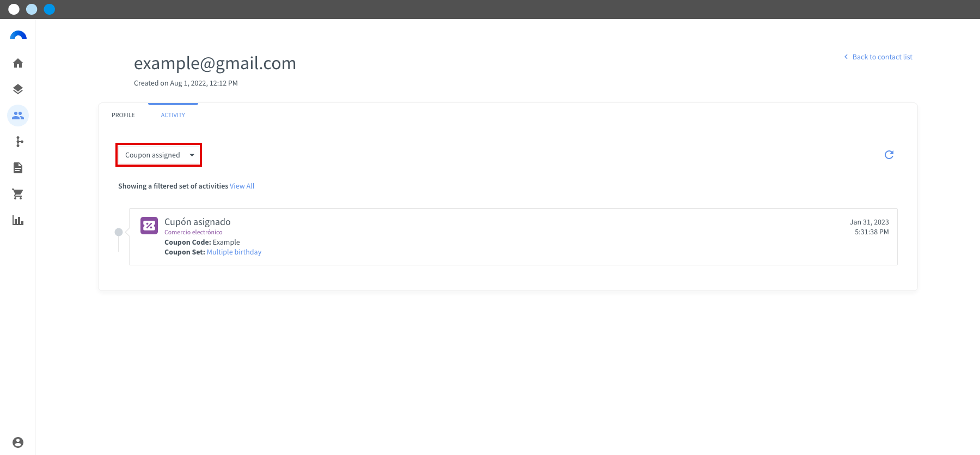Open the Multiple birthday coupon set link

point(234,252)
